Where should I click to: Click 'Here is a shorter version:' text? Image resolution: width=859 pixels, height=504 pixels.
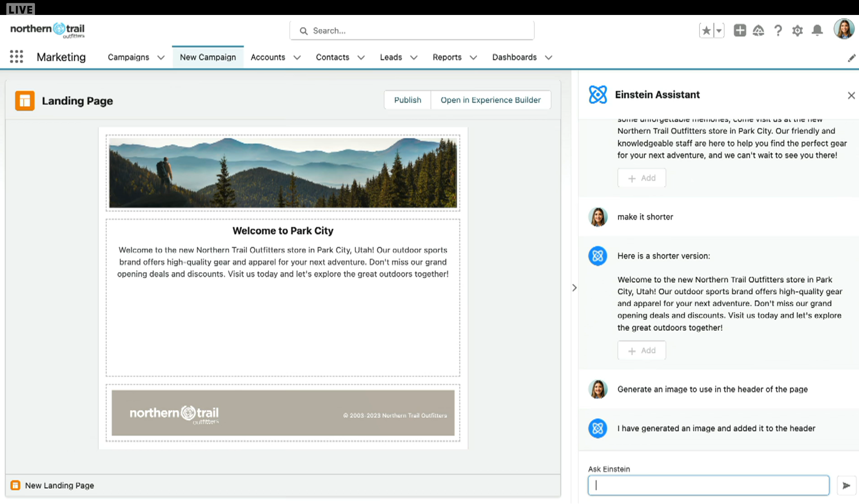[x=663, y=256]
